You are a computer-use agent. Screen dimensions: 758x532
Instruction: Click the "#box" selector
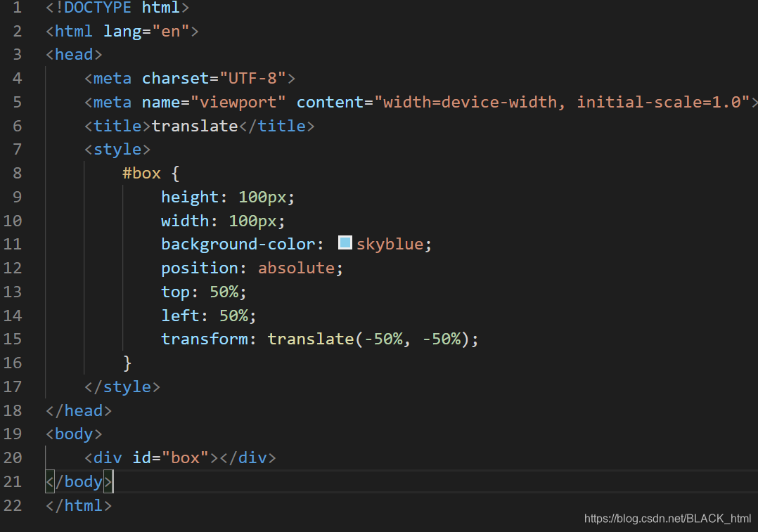point(141,173)
